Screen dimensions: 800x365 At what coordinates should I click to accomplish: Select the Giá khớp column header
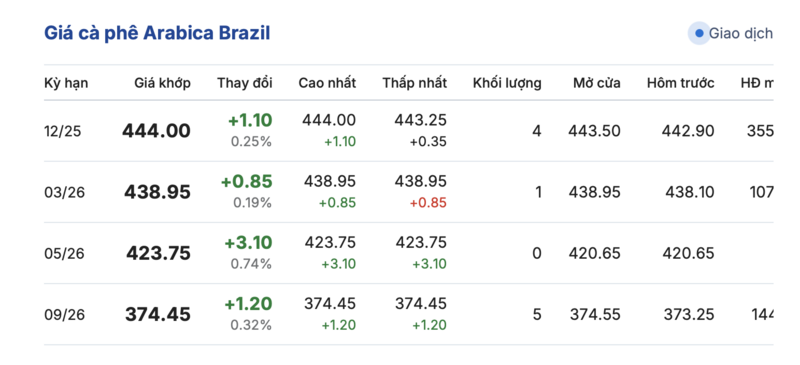coord(163,83)
